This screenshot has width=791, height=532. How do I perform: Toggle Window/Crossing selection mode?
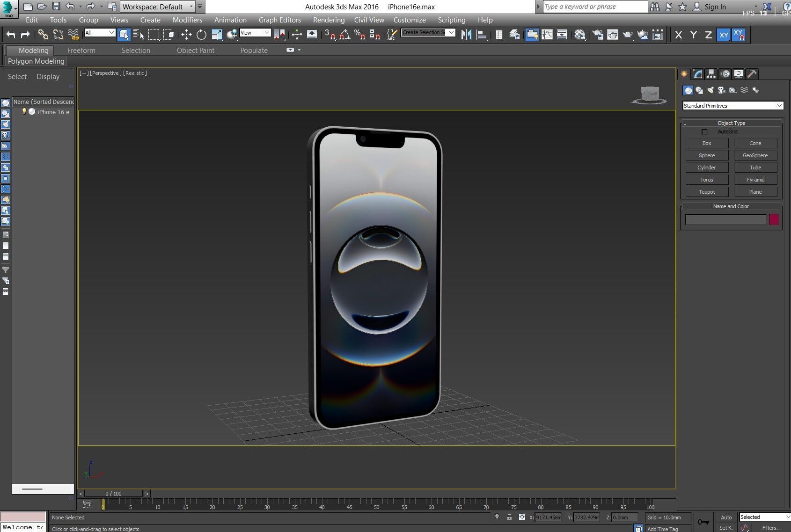168,34
